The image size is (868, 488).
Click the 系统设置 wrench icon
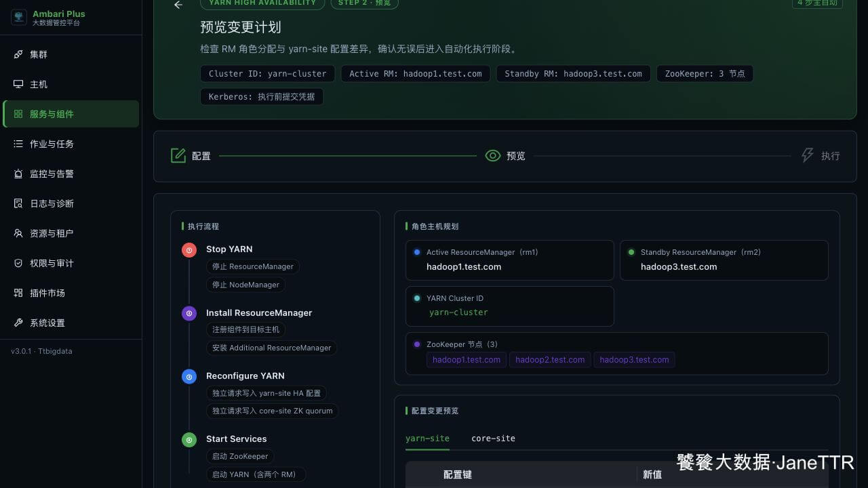coord(18,323)
